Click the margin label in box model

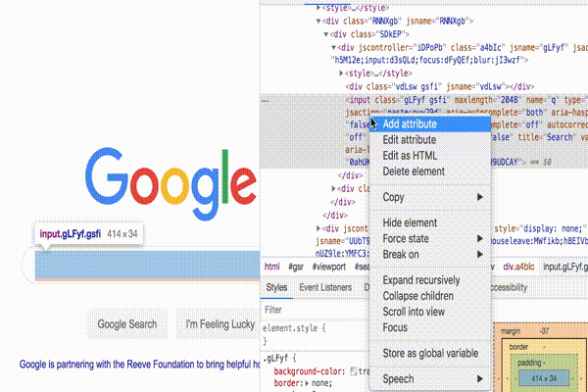[511, 331]
